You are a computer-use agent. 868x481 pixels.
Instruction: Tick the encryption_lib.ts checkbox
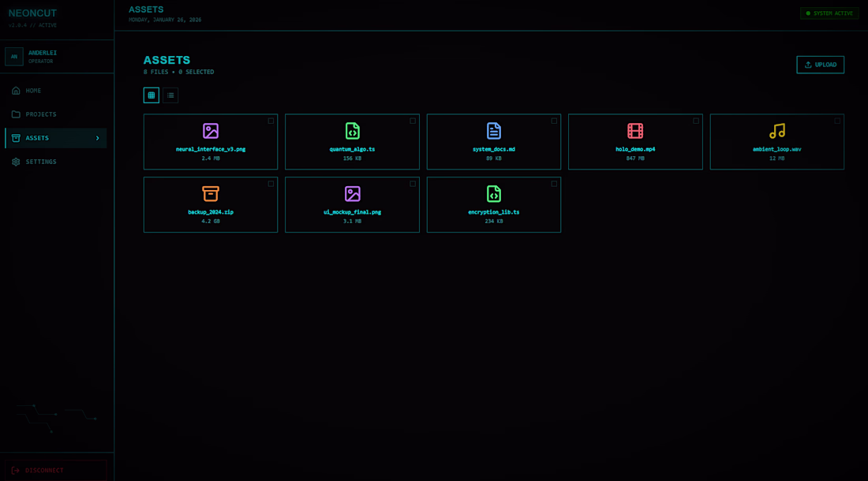pos(554,184)
